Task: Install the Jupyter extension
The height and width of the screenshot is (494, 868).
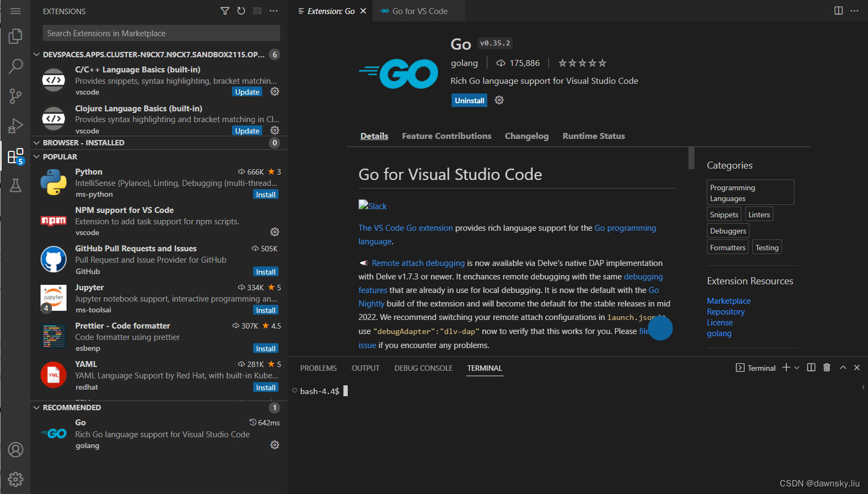Action: point(266,310)
